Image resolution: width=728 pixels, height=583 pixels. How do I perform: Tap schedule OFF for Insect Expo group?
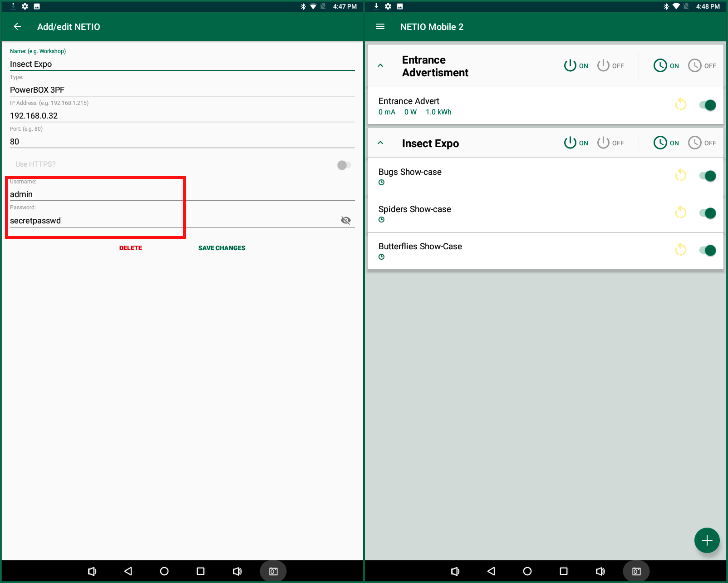point(702,143)
